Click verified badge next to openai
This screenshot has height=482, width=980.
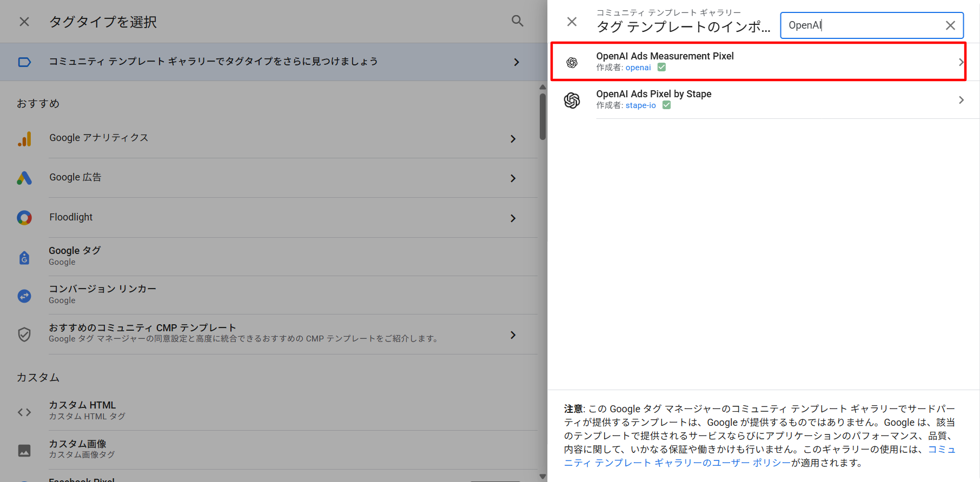[661, 68]
